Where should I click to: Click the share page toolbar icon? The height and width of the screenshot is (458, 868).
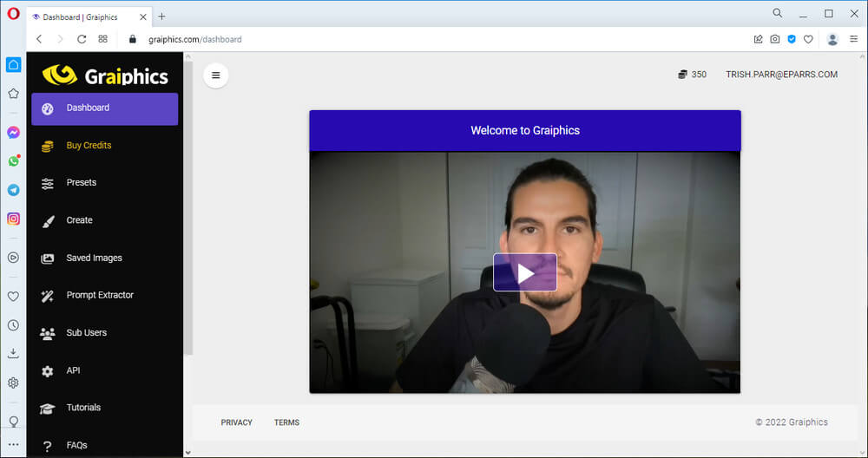(x=759, y=39)
